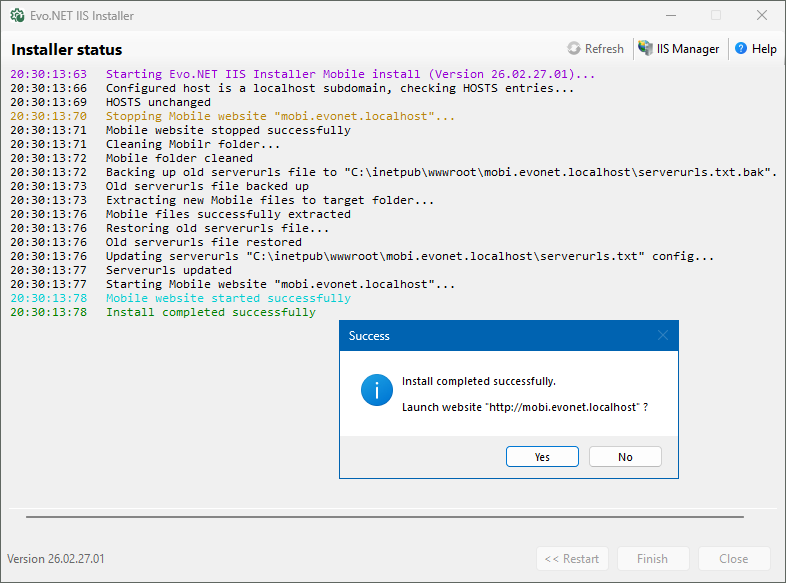Viewport: 786px width, 583px height.
Task: Select log line 'Serverurls updated'
Action: (x=168, y=271)
